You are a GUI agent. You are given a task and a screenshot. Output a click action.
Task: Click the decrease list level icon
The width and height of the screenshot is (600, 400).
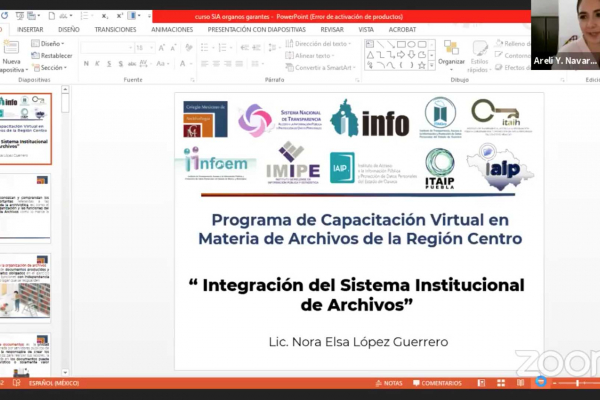[x=245, y=47]
